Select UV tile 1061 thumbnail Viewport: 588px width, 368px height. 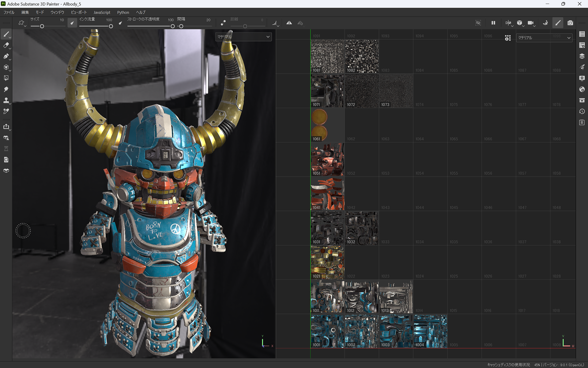click(327, 125)
